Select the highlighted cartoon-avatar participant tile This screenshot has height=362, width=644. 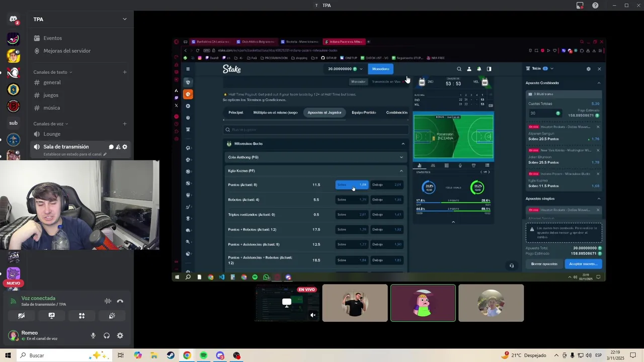423,303
